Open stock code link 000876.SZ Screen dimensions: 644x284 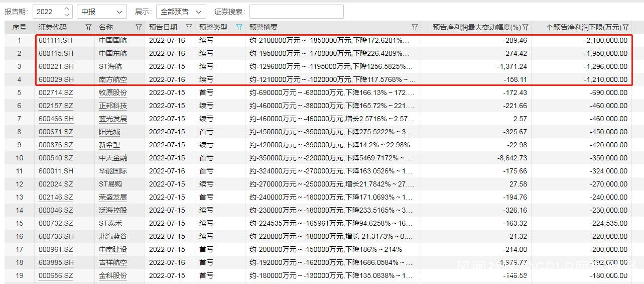pyautogui.click(x=56, y=145)
